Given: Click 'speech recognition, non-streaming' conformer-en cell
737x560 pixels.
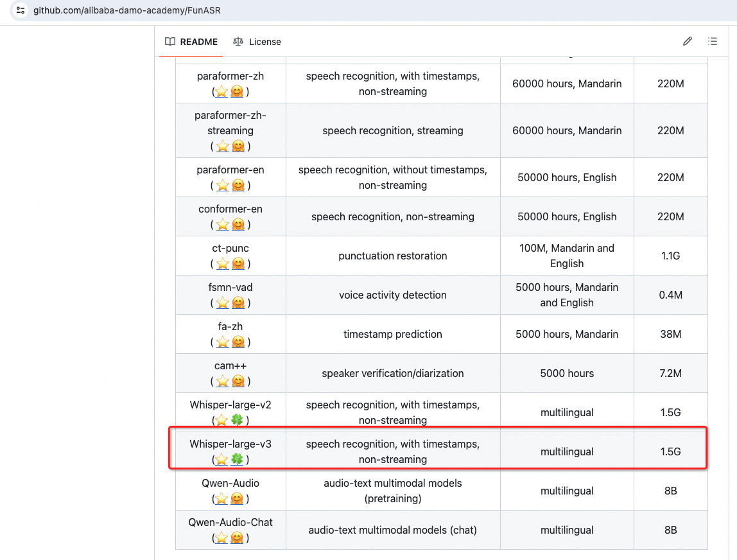Looking at the screenshot, I should pyautogui.click(x=393, y=217).
